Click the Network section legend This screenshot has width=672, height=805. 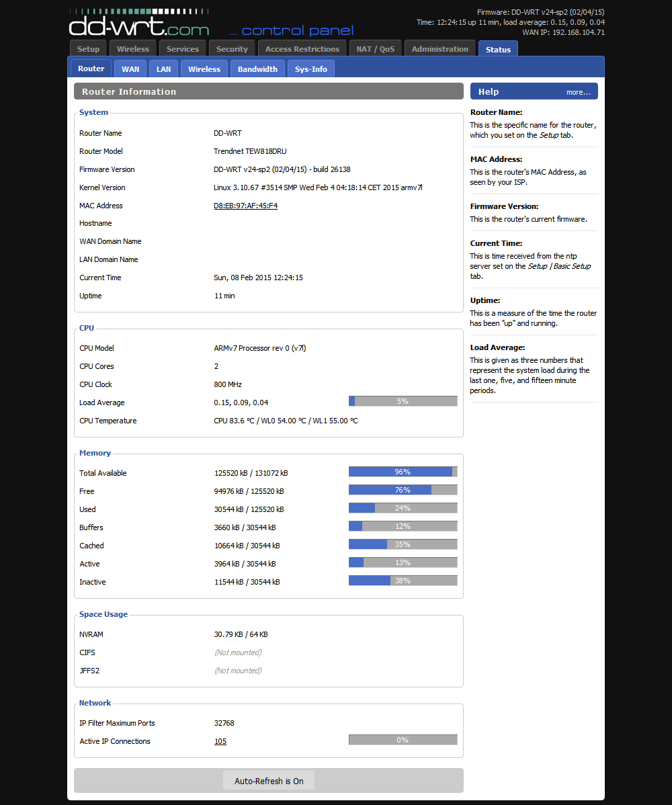pos(95,703)
